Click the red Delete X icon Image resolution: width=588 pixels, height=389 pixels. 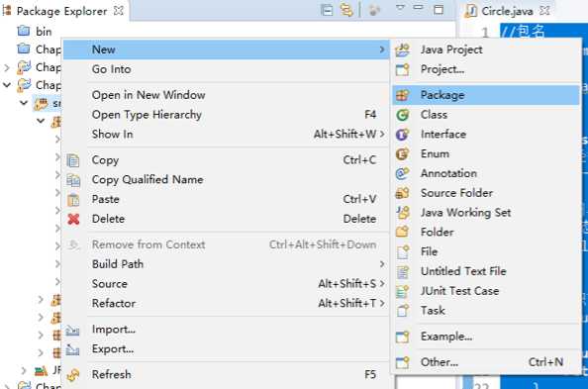[x=73, y=219]
